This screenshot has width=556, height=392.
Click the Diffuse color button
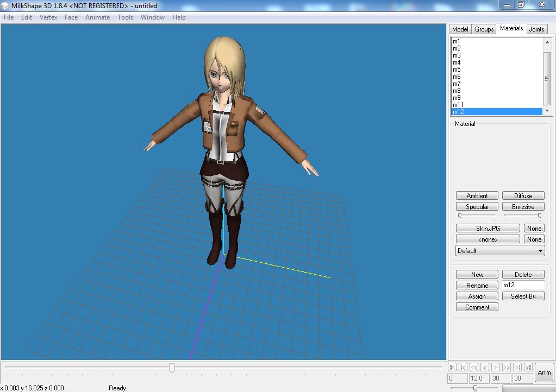coord(523,196)
